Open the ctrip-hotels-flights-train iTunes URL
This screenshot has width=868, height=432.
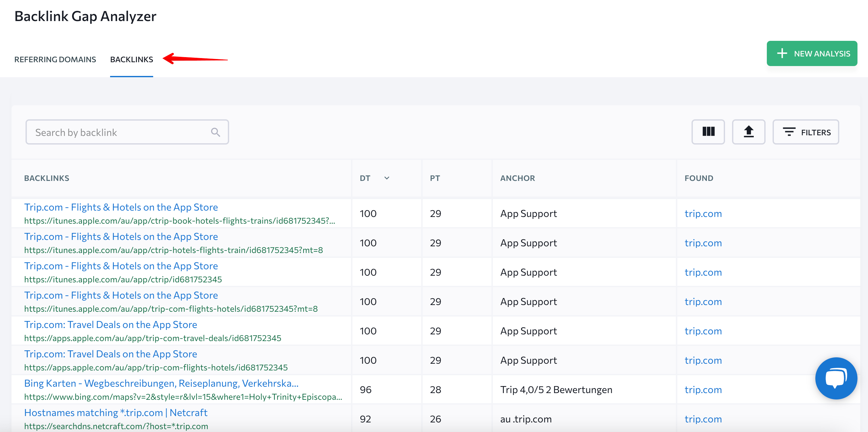pyautogui.click(x=174, y=250)
